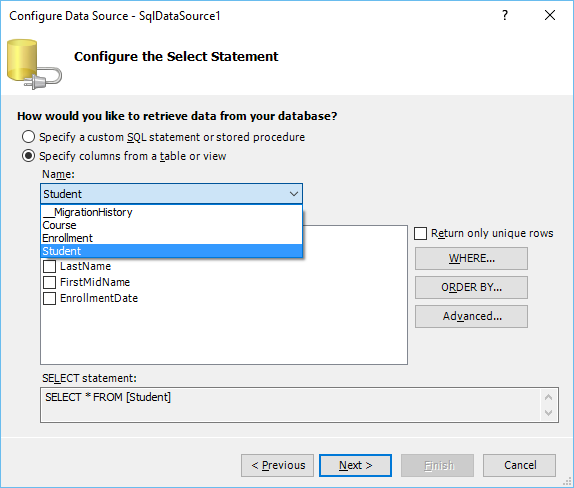The height and width of the screenshot is (488, 574).
Task: Select custom SQL statement radio option
Action: (28, 137)
